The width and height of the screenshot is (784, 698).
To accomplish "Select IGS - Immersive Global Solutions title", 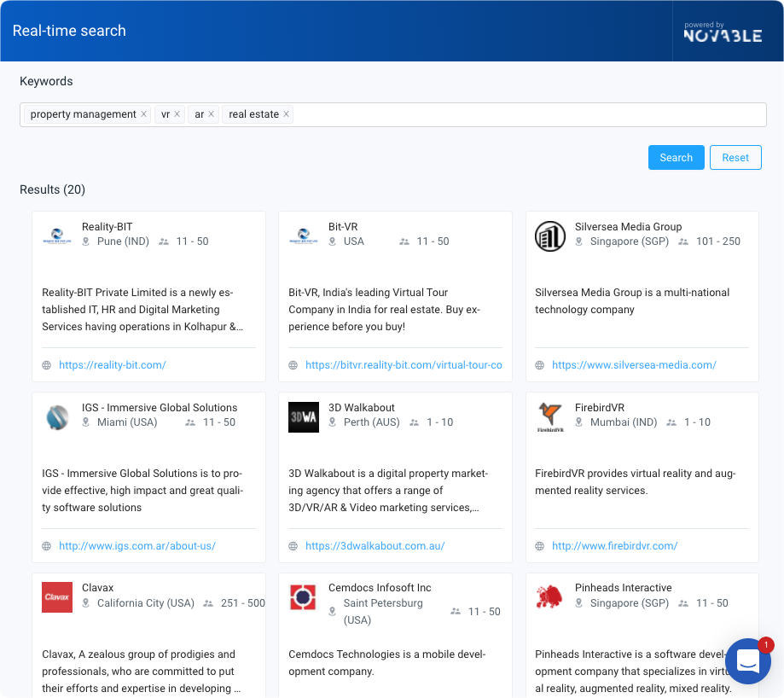I will point(160,408).
